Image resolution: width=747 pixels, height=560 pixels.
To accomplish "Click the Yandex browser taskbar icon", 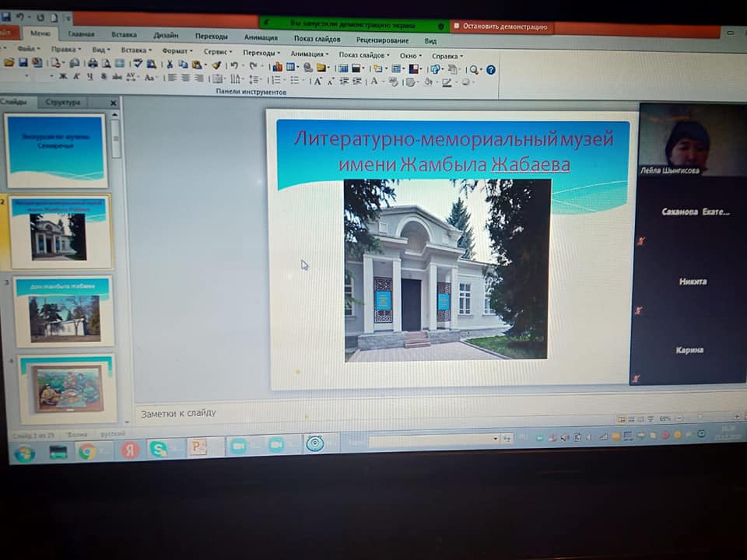I will point(129,450).
